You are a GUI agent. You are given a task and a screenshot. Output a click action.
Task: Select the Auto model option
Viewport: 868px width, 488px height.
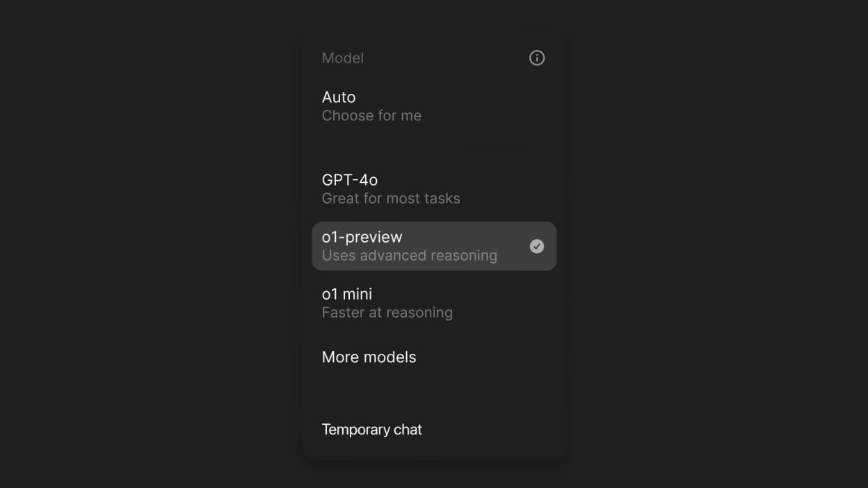tap(434, 106)
